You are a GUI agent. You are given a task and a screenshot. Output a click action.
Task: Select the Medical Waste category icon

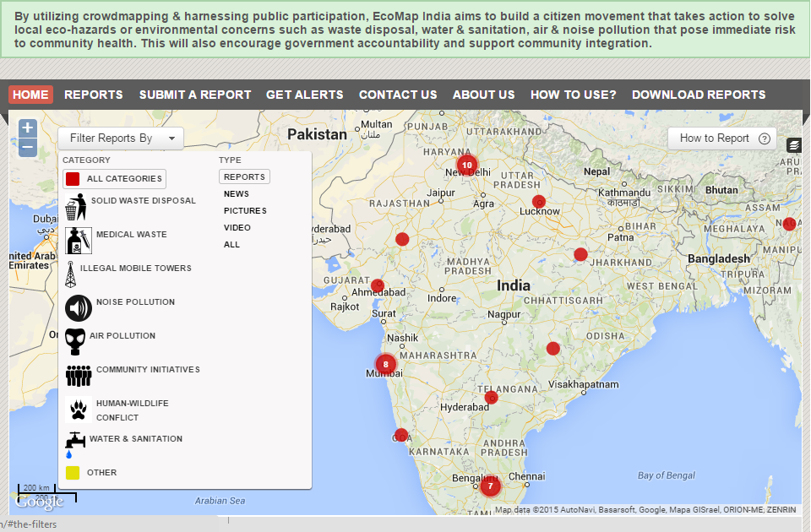tap(78, 240)
